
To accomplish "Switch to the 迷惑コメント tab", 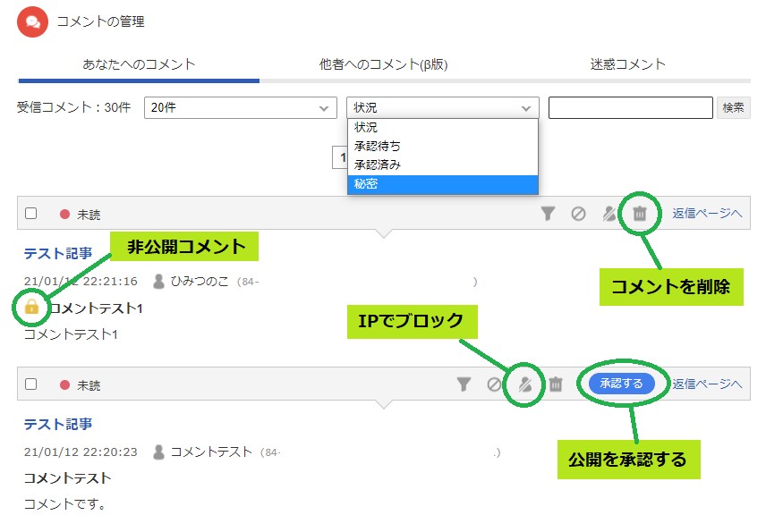I will (x=627, y=64).
